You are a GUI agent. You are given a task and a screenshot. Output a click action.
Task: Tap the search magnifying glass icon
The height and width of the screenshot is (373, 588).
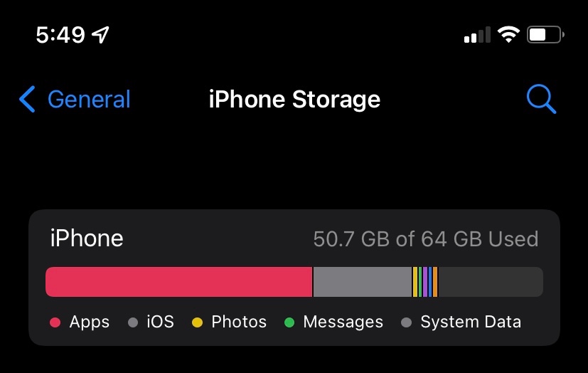pos(540,100)
